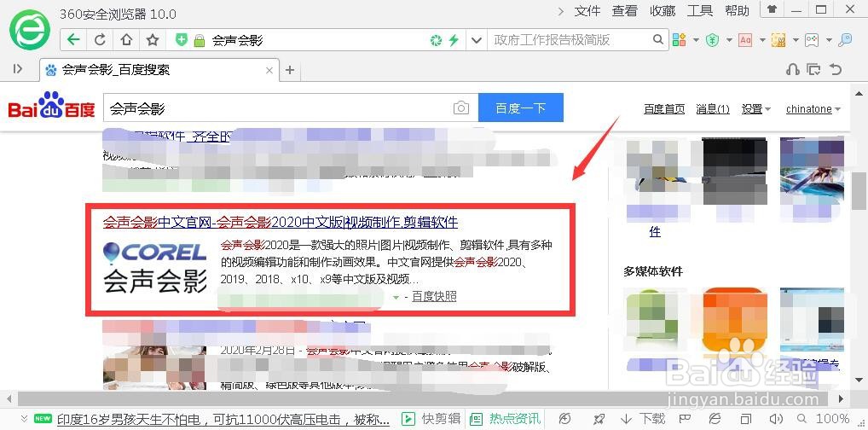Open the yen shield payment protection icon
This screenshot has width=868, height=430.
coord(713,40)
